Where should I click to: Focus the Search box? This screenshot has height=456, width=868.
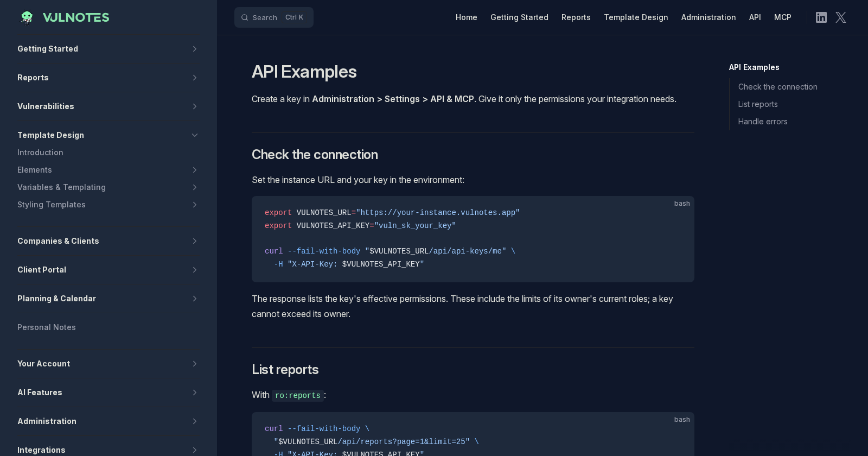coord(274,17)
